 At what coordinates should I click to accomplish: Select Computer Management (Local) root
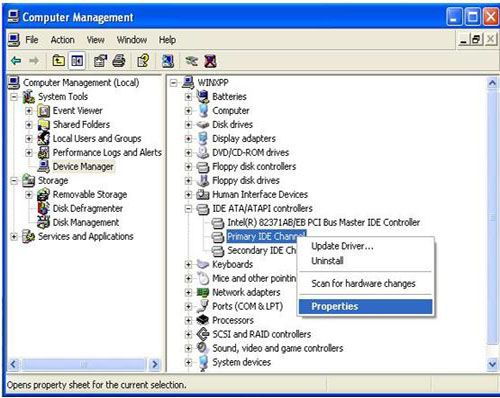tap(81, 83)
